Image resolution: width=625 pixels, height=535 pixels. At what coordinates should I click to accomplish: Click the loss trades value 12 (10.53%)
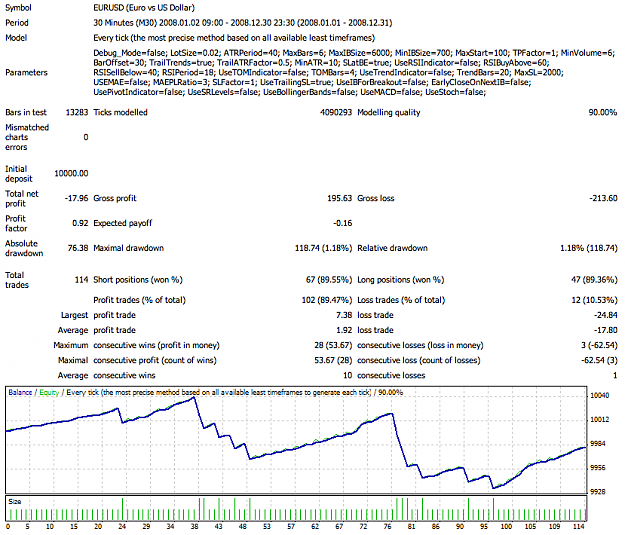[x=594, y=300]
